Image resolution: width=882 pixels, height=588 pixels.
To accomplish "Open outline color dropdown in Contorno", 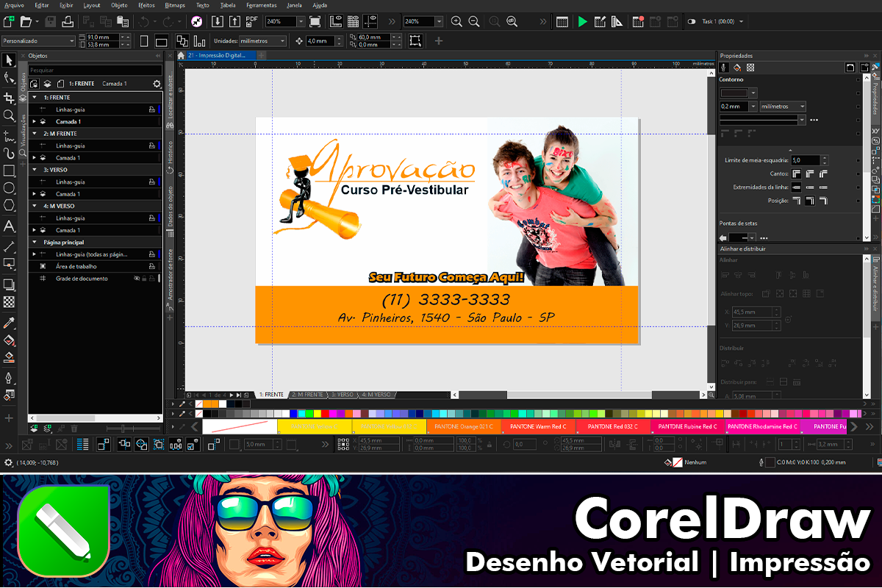I will pyautogui.click(x=753, y=93).
